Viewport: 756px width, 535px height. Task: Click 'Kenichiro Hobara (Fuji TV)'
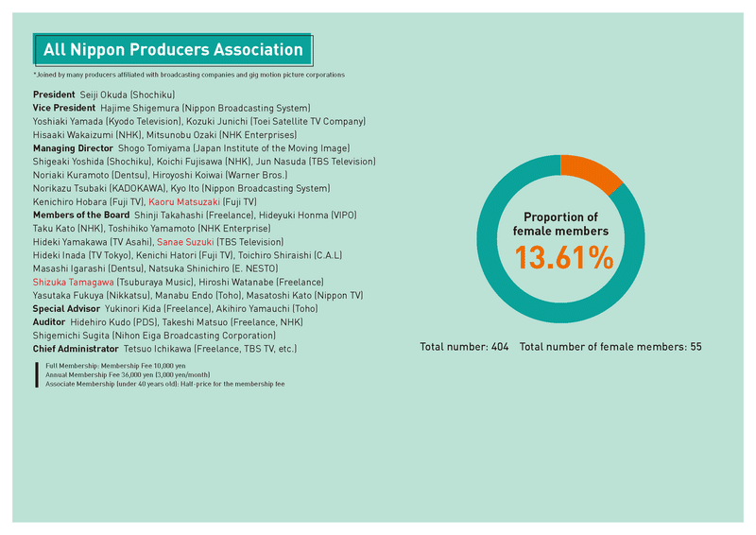pos(88,202)
